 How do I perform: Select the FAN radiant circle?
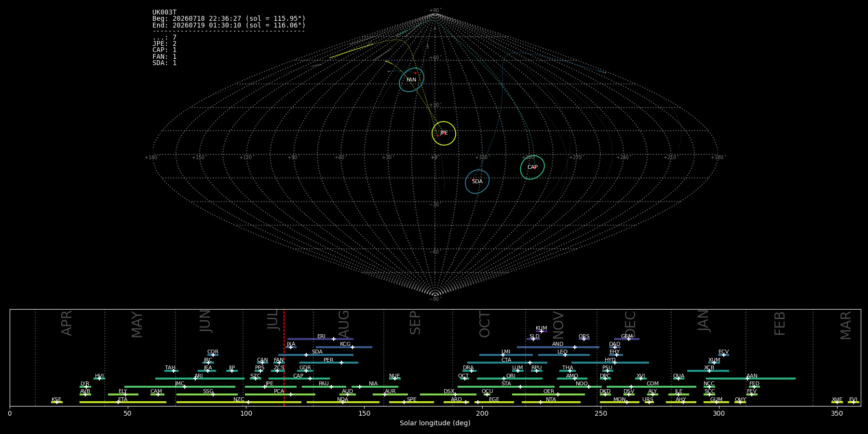tap(411, 80)
